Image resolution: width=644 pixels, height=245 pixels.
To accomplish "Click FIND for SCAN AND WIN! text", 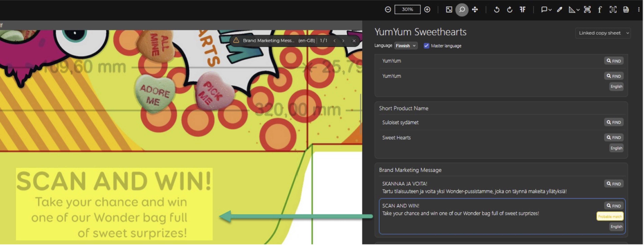I will [x=614, y=206].
